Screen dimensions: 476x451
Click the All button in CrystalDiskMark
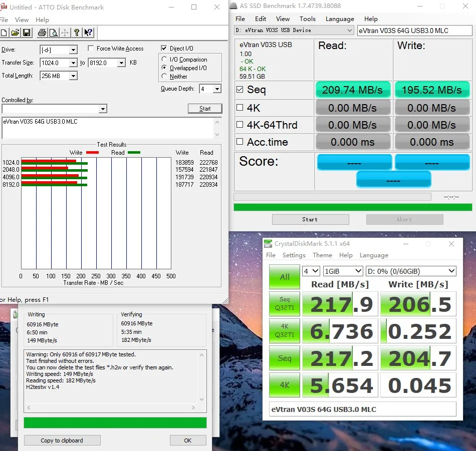tap(285, 277)
